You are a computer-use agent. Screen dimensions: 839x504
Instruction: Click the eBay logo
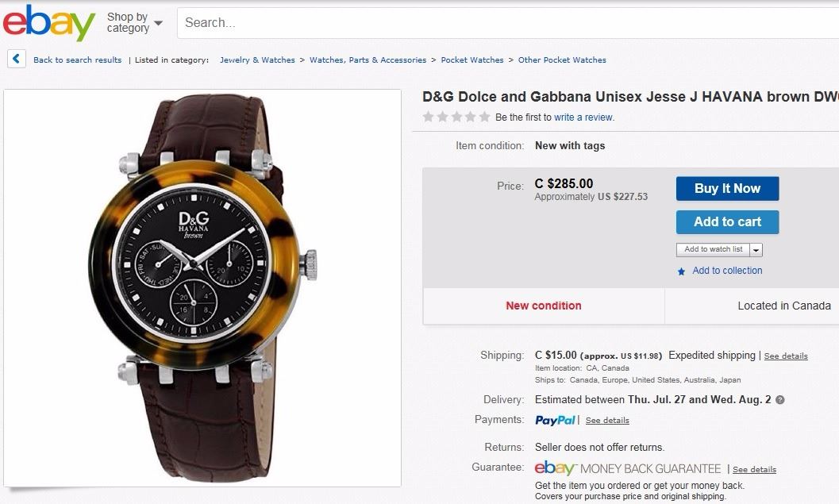click(x=48, y=24)
